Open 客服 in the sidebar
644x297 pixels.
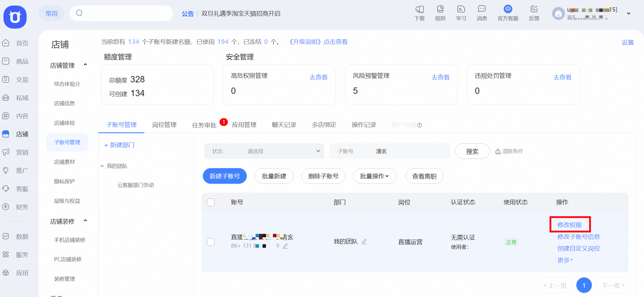click(15, 189)
